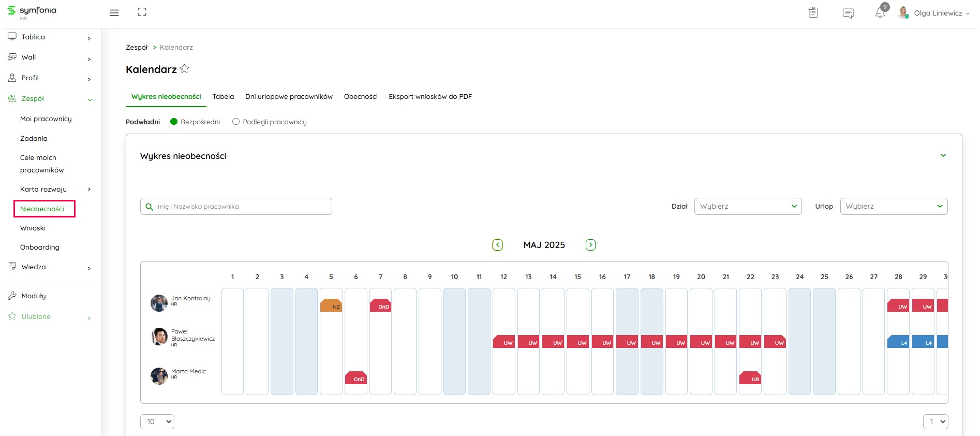Open the Dział dropdown
Viewport: 980px width, 436px height.
(748, 206)
